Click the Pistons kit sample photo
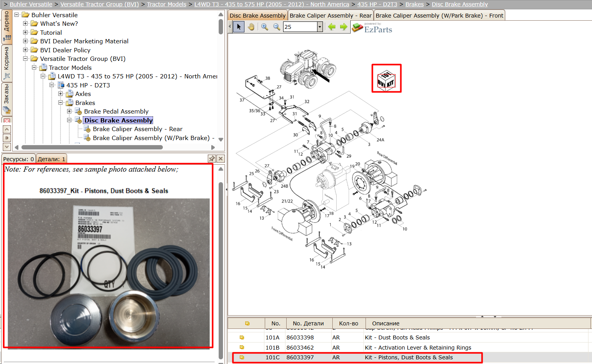This screenshot has width=592, height=364. (x=109, y=273)
